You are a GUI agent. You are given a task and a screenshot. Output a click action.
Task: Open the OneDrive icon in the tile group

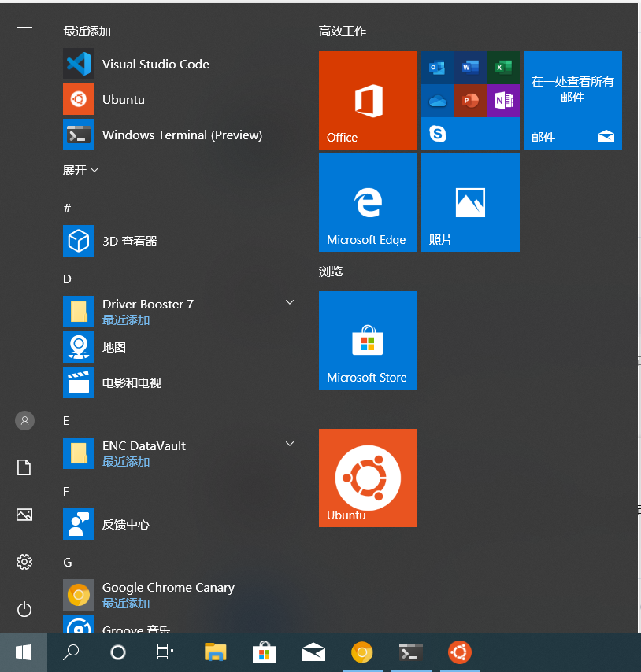(x=437, y=101)
